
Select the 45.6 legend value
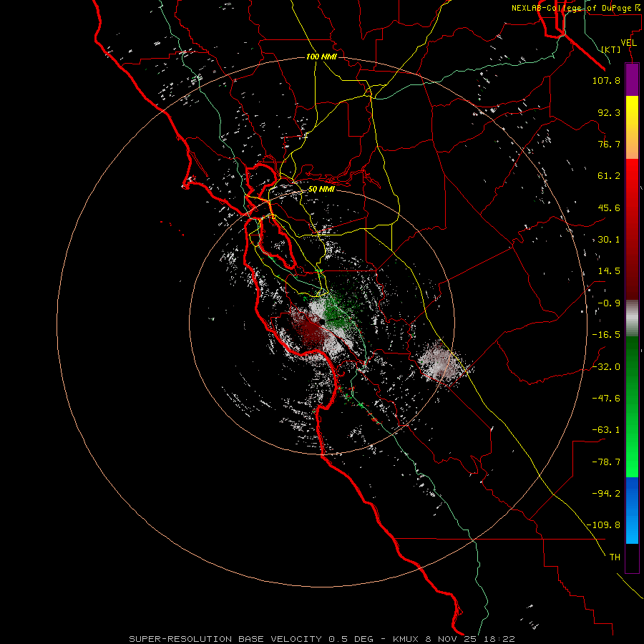pyautogui.click(x=609, y=208)
